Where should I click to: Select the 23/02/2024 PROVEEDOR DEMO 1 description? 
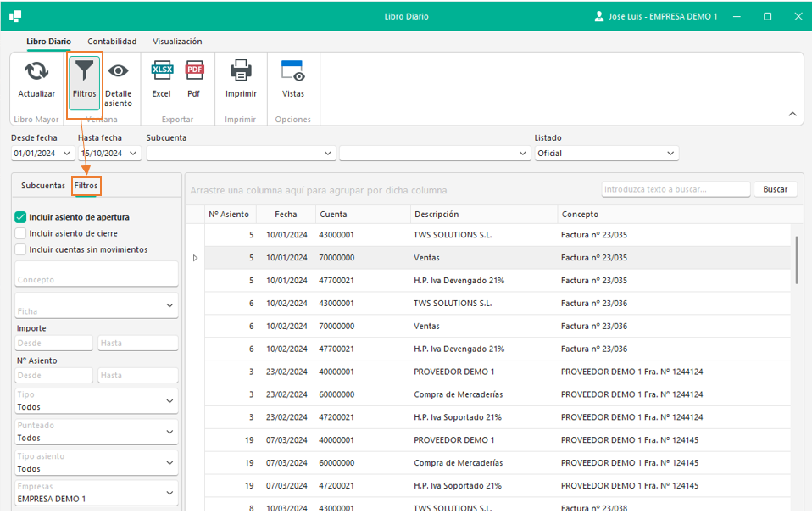(x=454, y=372)
